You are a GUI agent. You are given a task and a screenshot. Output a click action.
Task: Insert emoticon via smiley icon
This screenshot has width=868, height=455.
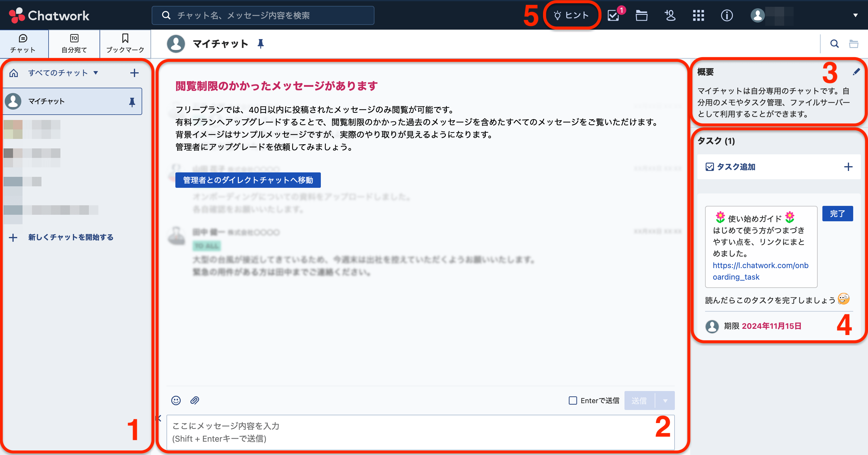176,400
